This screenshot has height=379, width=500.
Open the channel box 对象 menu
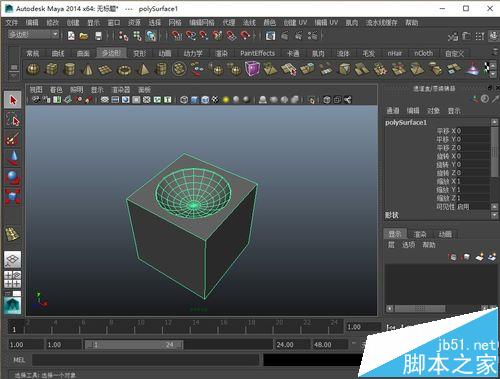click(x=433, y=111)
